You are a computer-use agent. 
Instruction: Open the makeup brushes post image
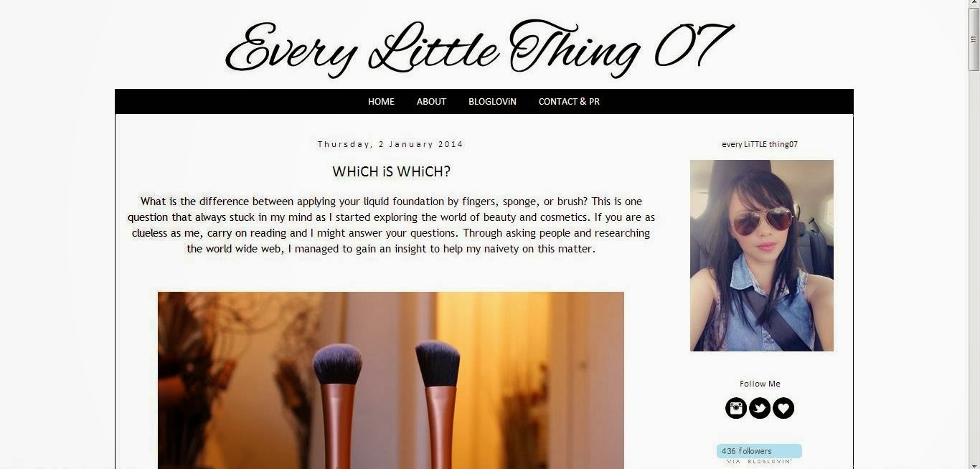pyautogui.click(x=391, y=380)
